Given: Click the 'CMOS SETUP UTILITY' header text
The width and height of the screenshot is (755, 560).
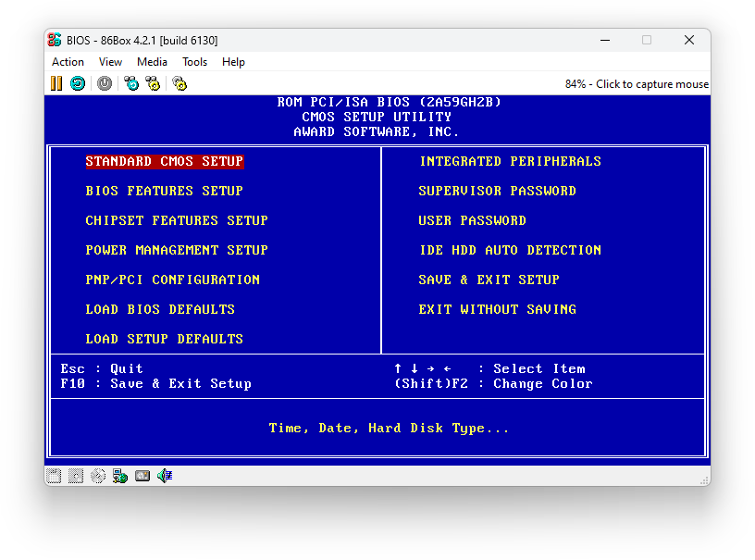Looking at the screenshot, I should (x=377, y=117).
